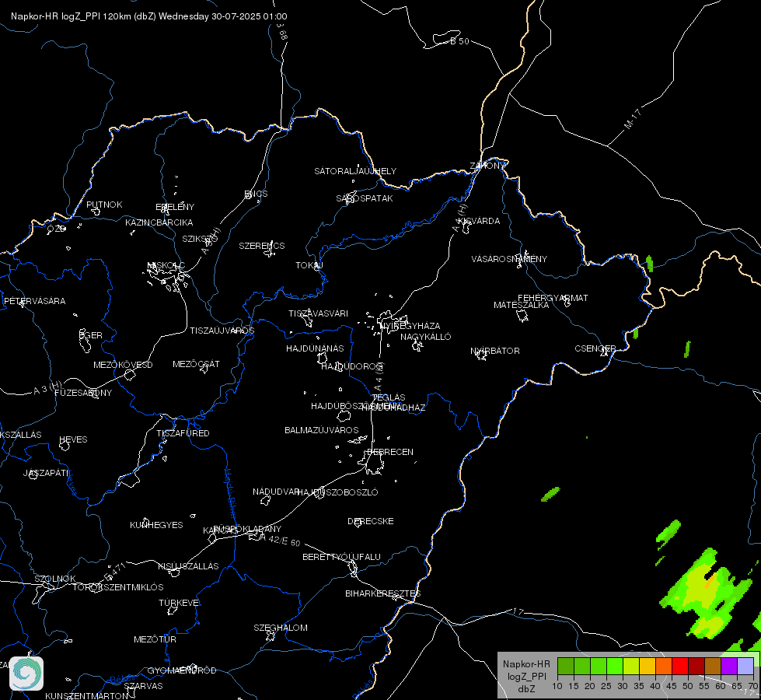Click the 'A 42/E 60' road label
Viewport: 761px width, 700px height.
pyautogui.click(x=281, y=541)
